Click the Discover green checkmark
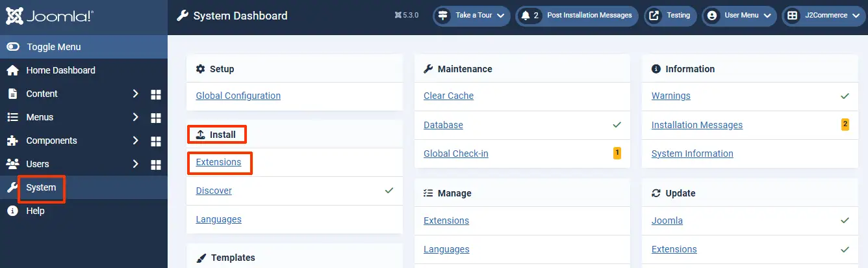This screenshot has width=868, height=268. click(389, 191)
